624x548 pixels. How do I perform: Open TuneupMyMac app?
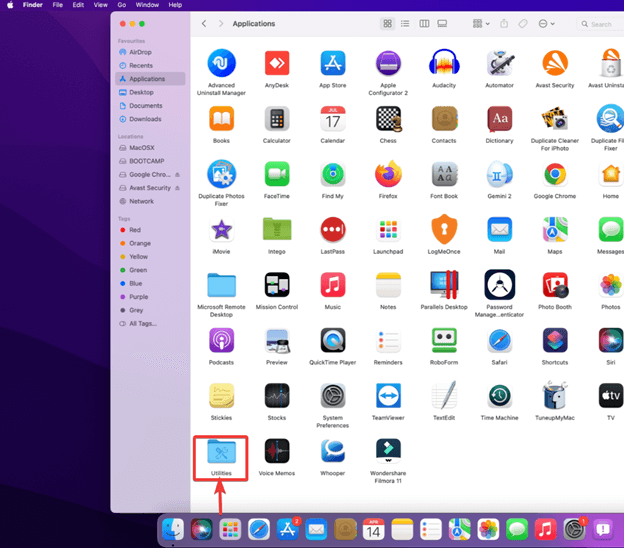point(555,395)
